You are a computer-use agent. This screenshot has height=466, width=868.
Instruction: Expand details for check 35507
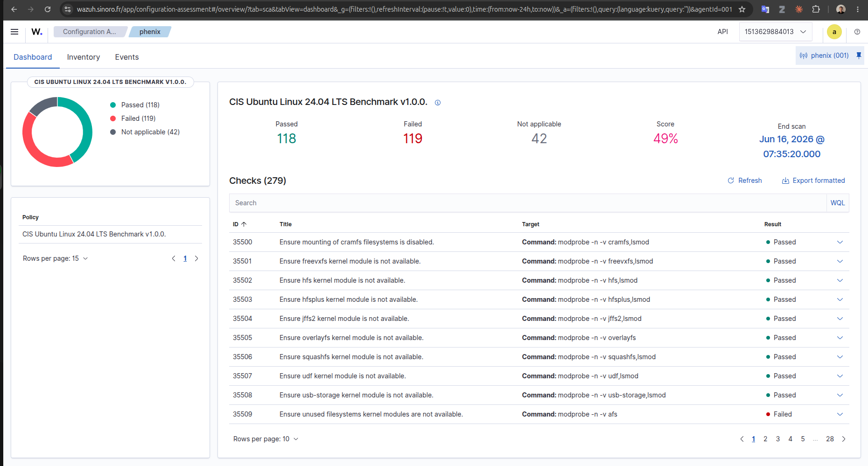[840, 376]
